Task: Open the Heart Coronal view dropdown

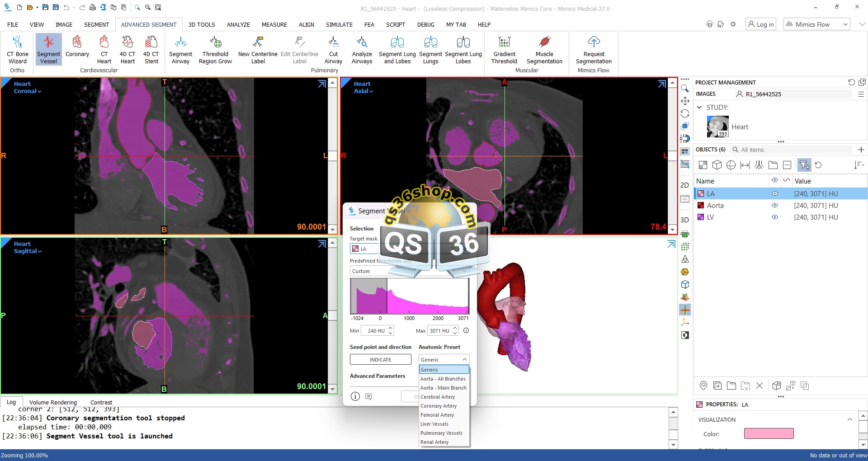Action: click(x=28, y=91)
